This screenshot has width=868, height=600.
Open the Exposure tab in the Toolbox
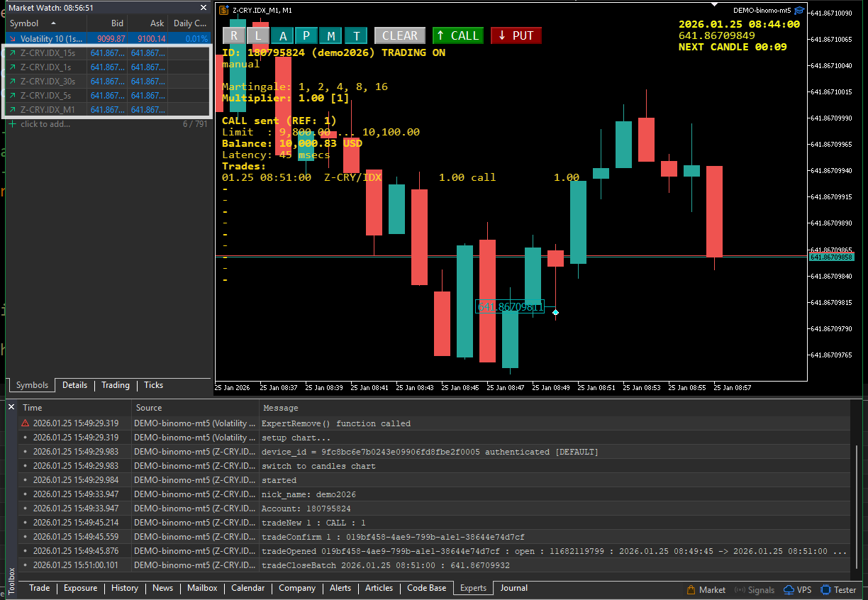[x=81, y=588]
